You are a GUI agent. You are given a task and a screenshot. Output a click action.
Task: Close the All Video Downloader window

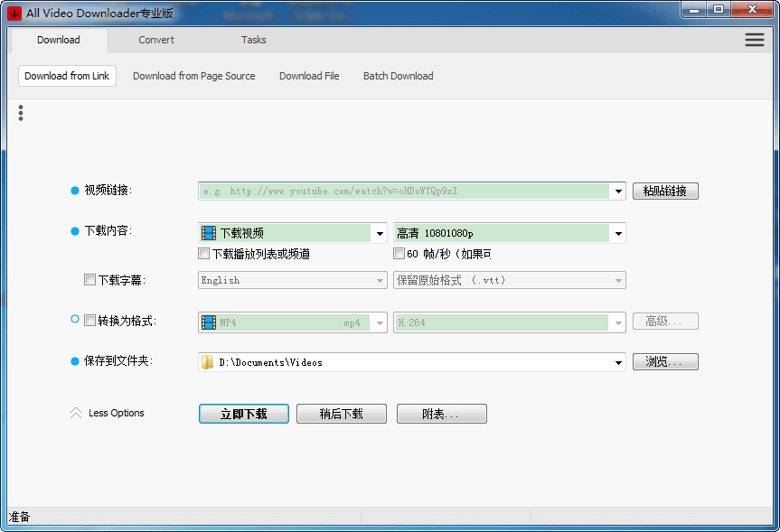[x=752, y=9]
